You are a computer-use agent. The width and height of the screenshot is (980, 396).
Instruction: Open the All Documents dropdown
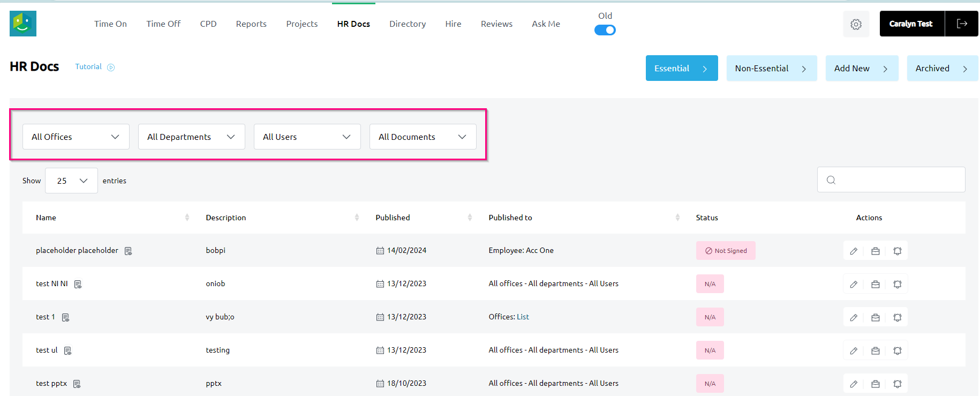(423, 137)
